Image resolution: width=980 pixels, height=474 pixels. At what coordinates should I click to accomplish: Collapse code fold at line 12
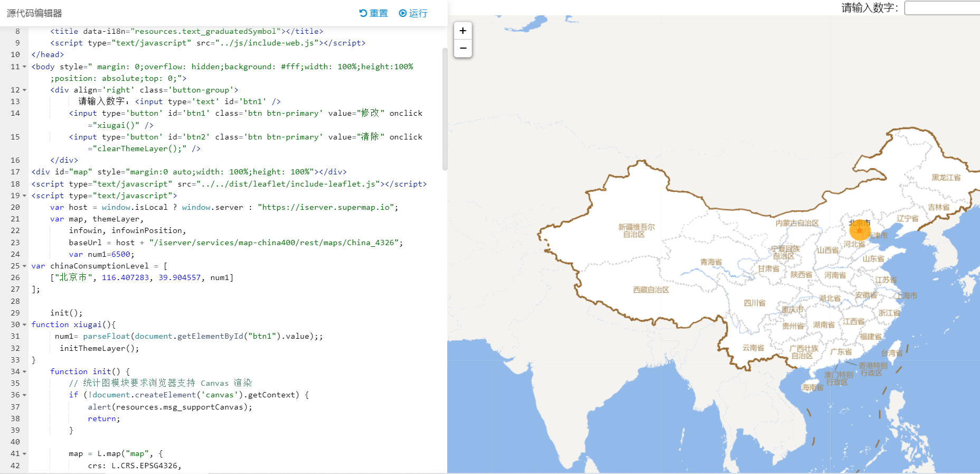point(24,90)
